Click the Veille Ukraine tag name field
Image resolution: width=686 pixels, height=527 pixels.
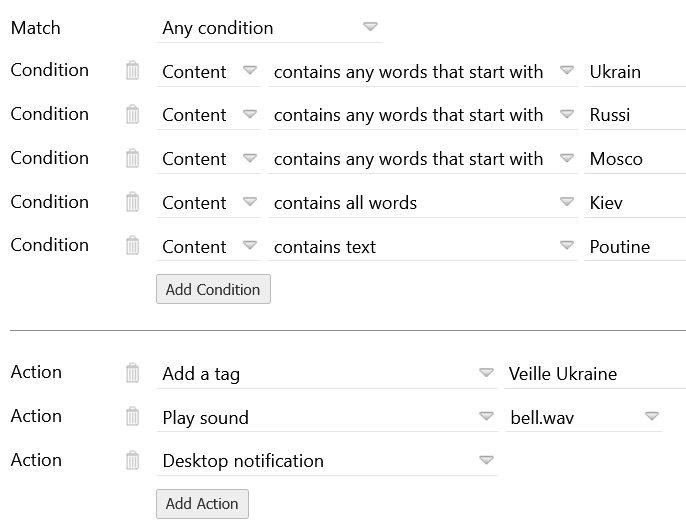coord(594,374)
